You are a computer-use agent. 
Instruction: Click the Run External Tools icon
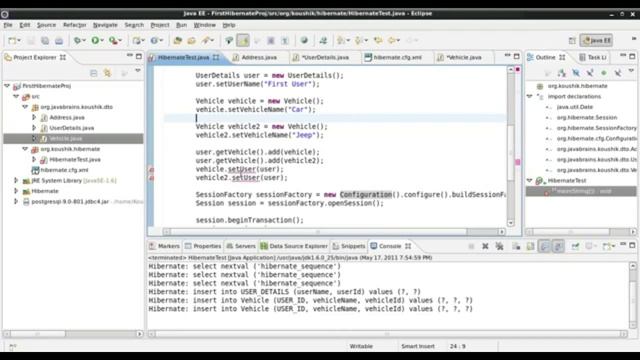113,40
